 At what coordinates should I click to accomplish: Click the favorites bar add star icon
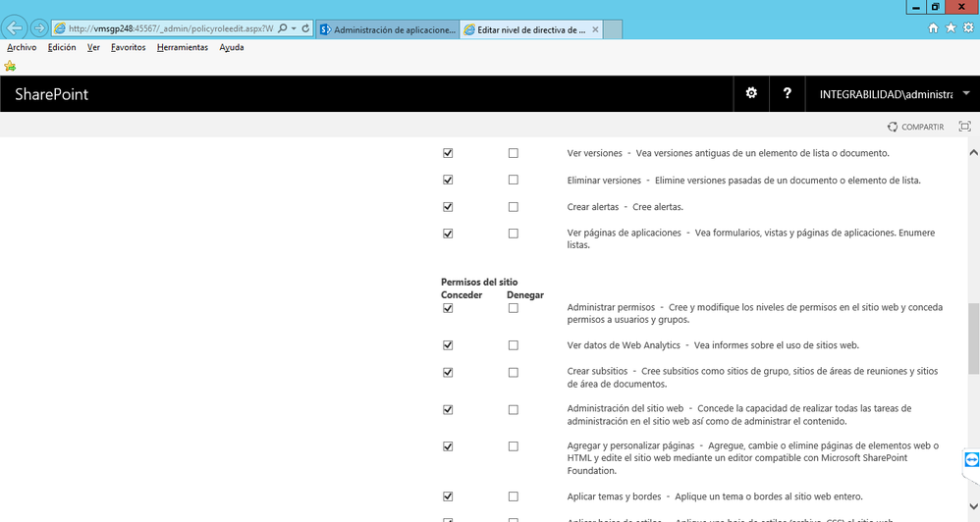point(10,66)
